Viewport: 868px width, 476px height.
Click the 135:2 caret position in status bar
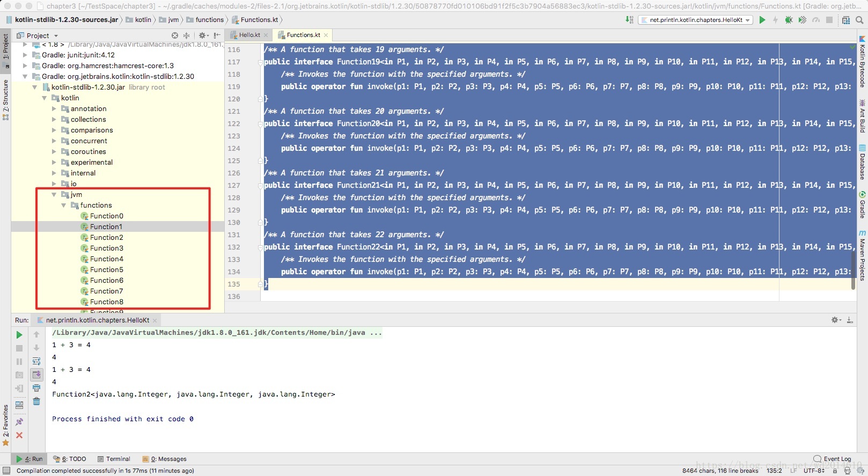tap(774, 471)
